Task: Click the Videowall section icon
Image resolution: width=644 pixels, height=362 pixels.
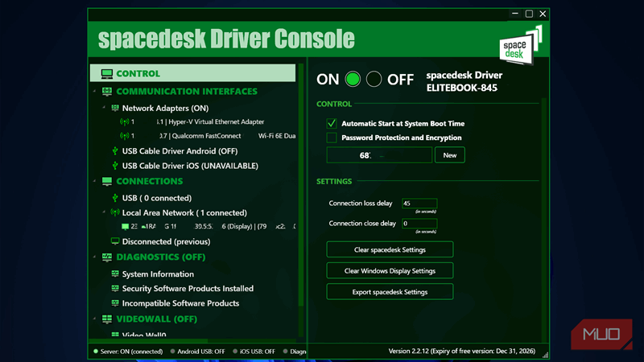Action: pos(106,319)
